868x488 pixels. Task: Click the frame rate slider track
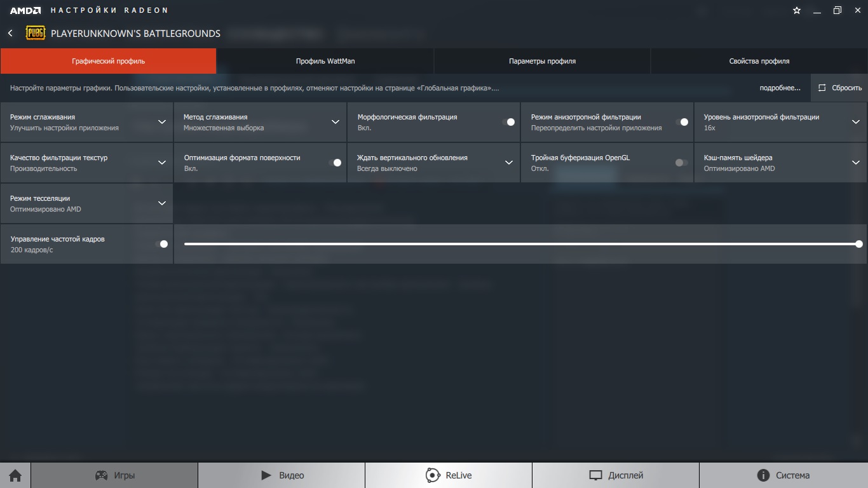tap(521, 244)
